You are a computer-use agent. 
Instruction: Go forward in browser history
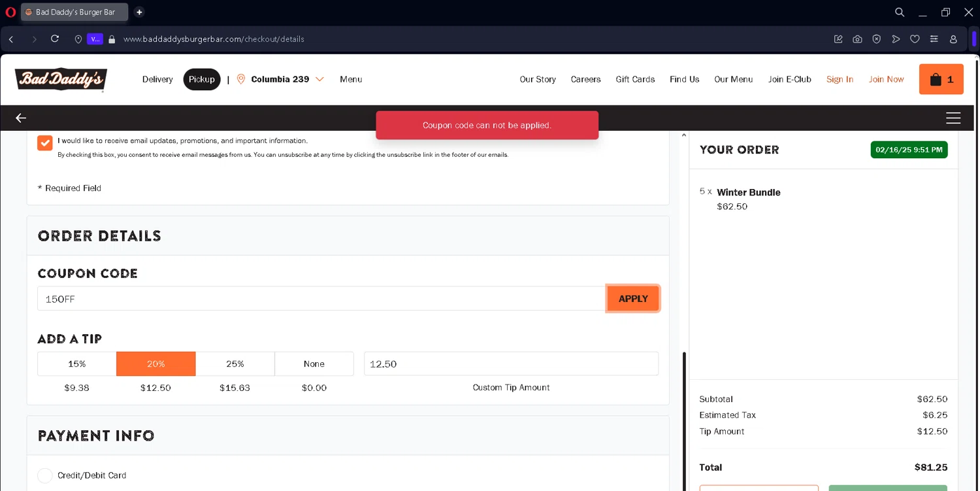tap(34, 39)
